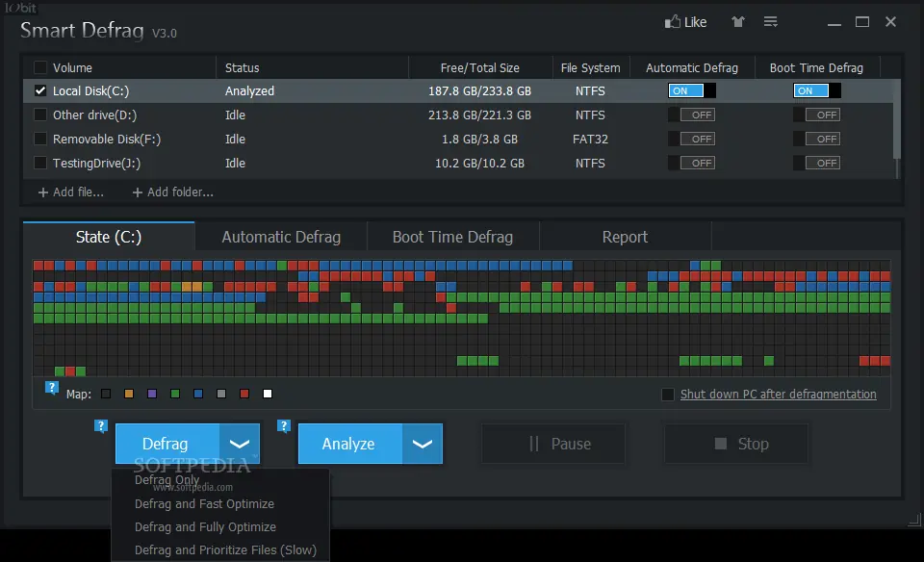Click the Stop button
The height and width of the screenshot is (562, 924).
coord(736,444)
